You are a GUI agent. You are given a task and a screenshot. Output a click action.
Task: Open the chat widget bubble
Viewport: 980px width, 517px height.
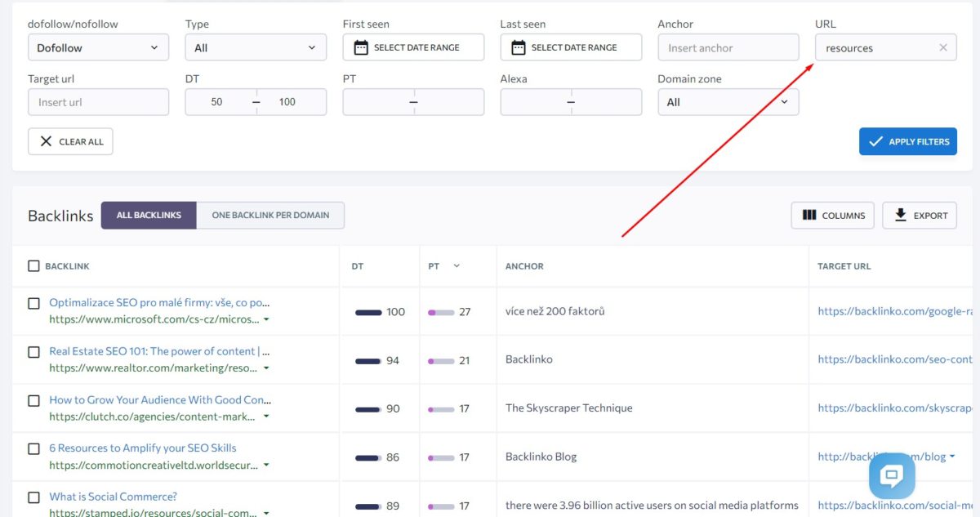click(891, 475)
